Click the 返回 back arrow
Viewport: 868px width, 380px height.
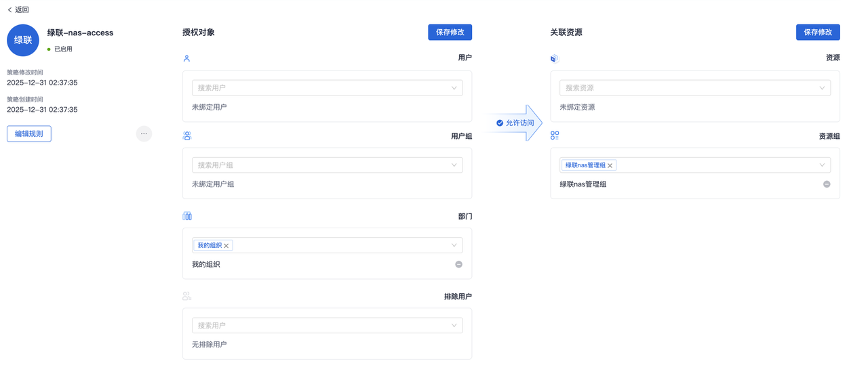pos(10,10)
